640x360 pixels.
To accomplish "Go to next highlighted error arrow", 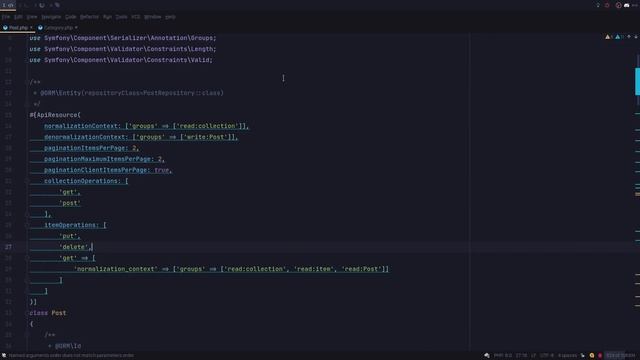I will [636, 37].
